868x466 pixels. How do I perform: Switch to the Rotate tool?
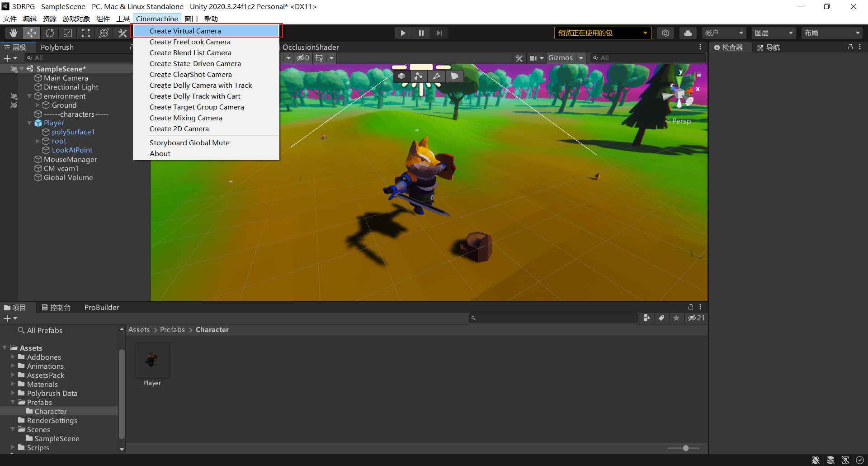50,33
